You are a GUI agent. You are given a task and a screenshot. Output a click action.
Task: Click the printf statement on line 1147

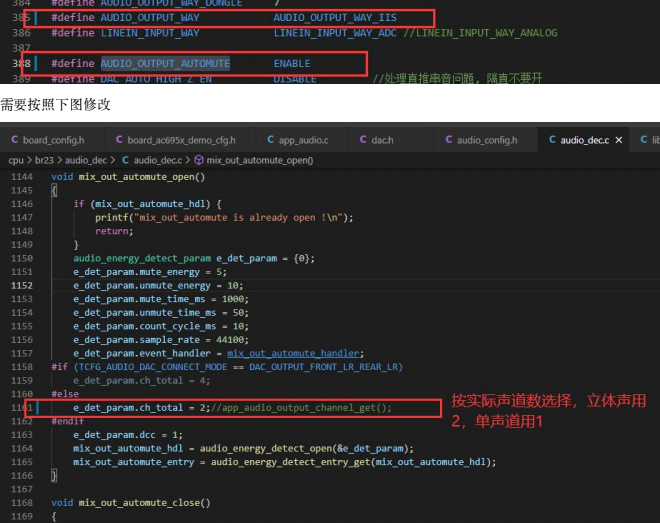tap(224, 218)
